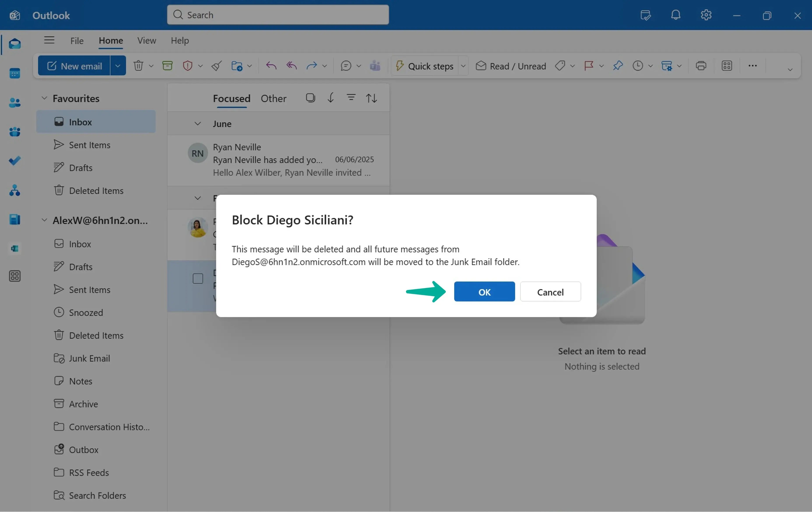
Task: Open the People app icon
Action: click(15, 103)
